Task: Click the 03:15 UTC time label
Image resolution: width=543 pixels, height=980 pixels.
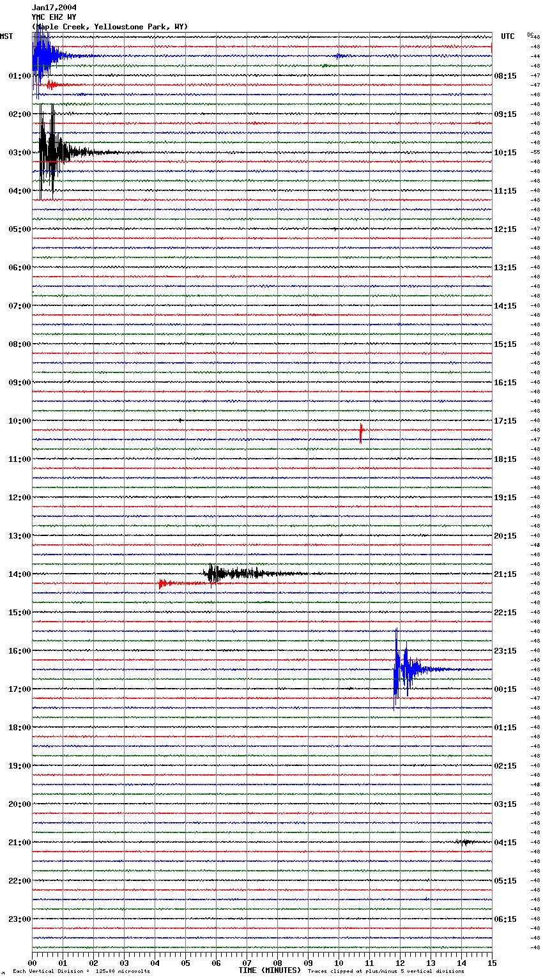Action: click(505, 804)
